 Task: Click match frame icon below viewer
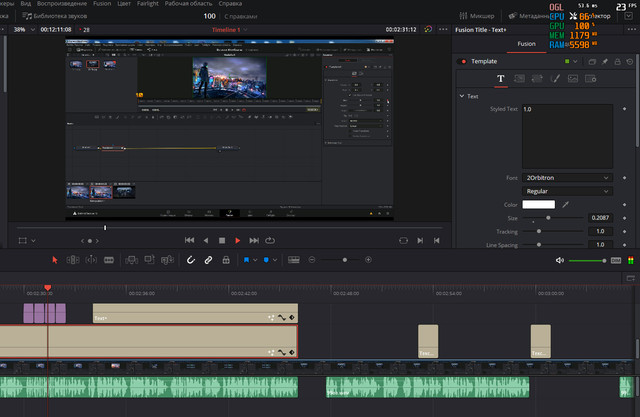tap(403, 240)
